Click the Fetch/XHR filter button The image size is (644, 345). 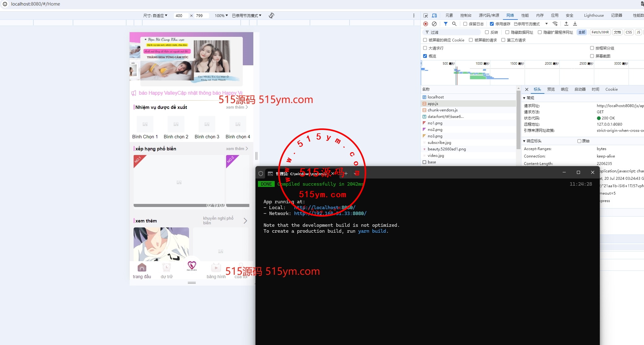pos(600,32)
